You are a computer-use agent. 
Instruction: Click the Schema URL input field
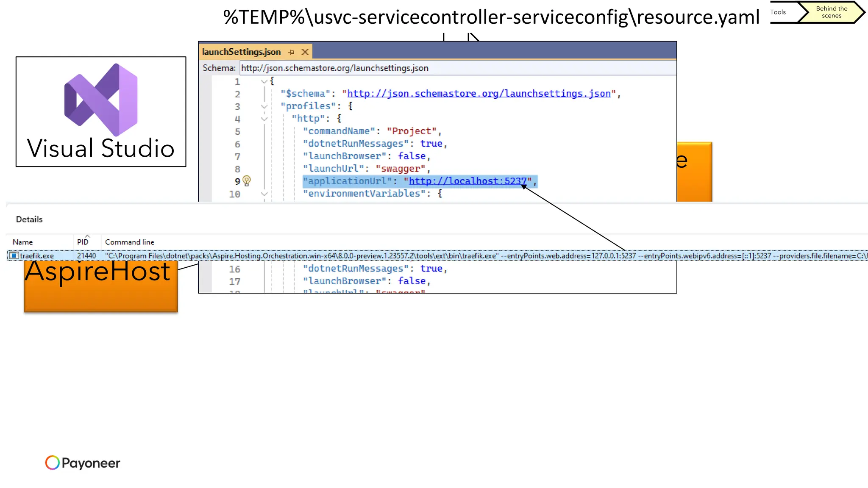coord(458,68)
